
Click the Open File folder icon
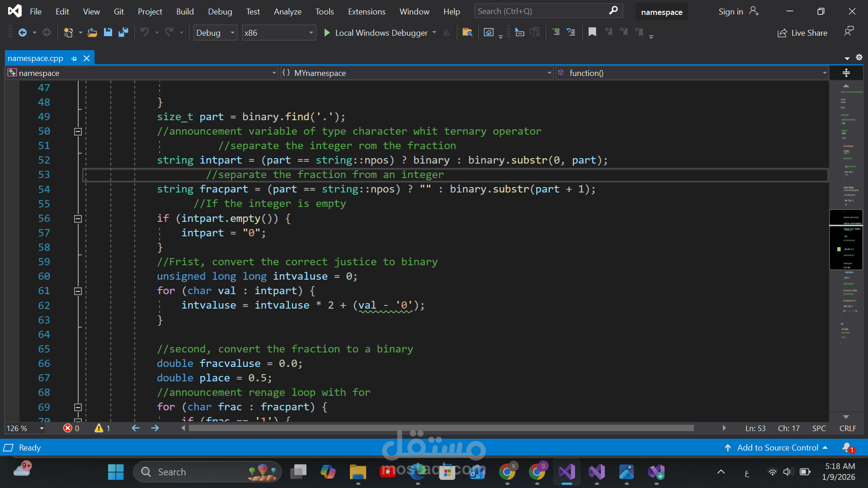pos(92,33)
